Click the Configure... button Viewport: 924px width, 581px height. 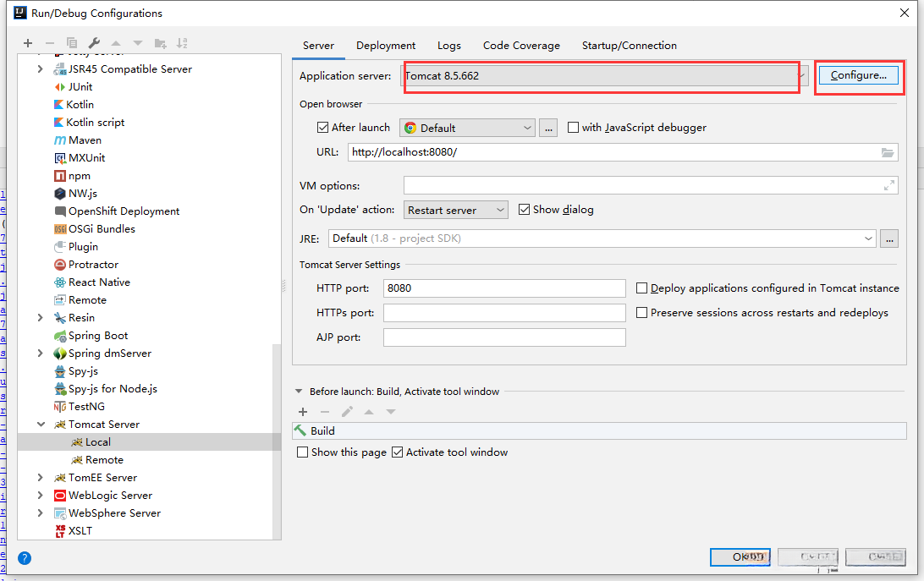click(858, 75)
